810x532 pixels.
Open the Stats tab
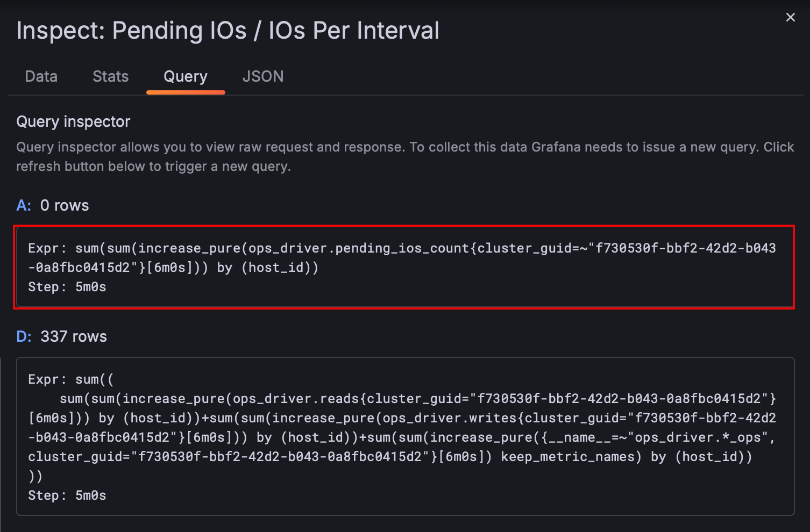click(x=110, y=76)
